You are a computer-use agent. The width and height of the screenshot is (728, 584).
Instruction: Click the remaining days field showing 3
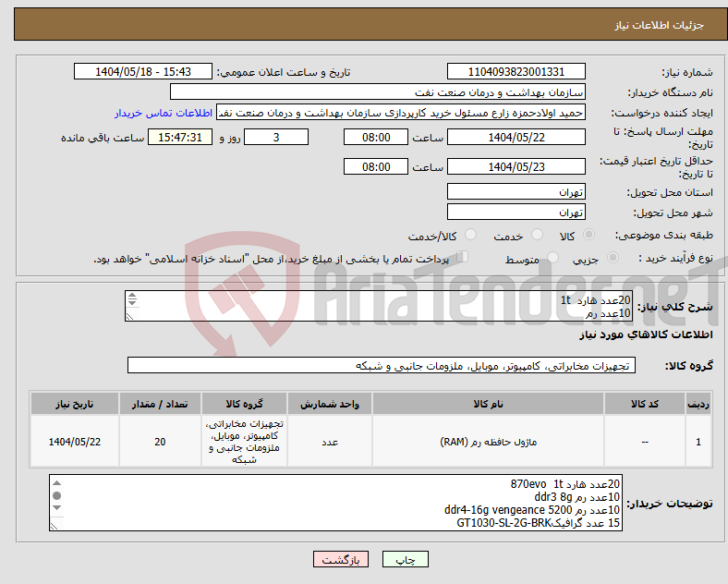(x=276, y=138)
